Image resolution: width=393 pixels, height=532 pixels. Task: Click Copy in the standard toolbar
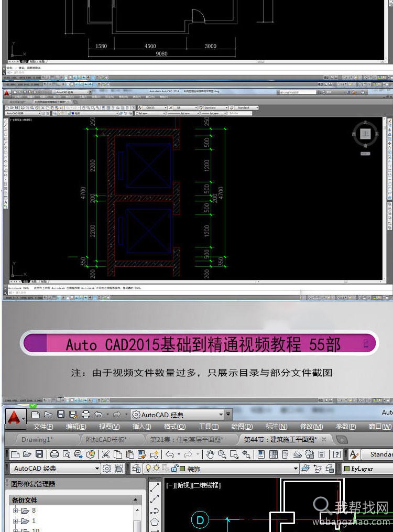(118, 454)
